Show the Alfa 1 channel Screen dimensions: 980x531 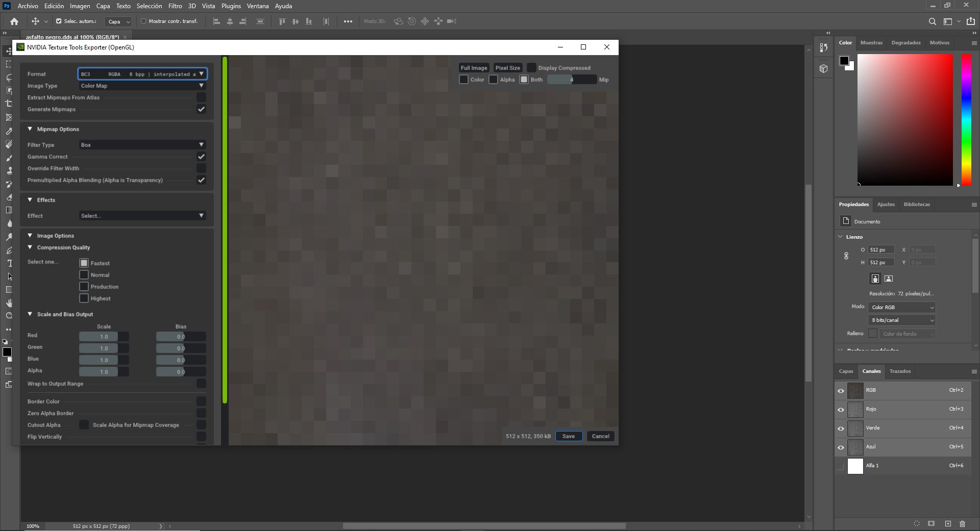click(x=841, y=466)
